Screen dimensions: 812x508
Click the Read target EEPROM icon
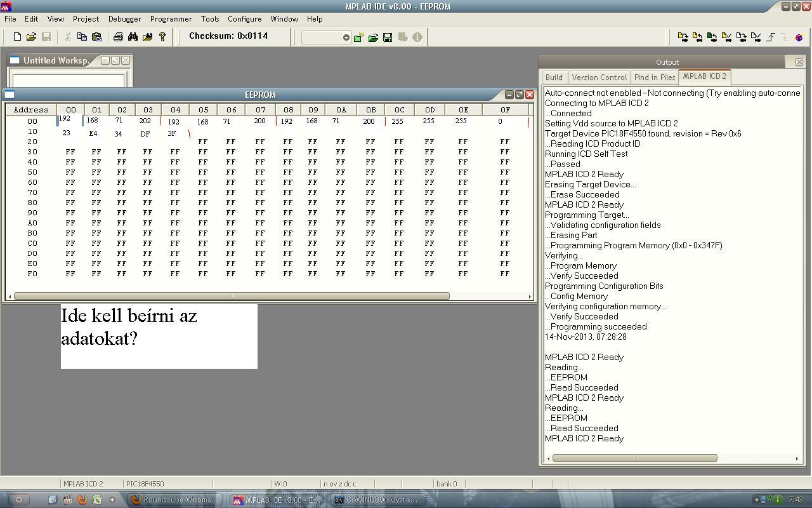712,37
